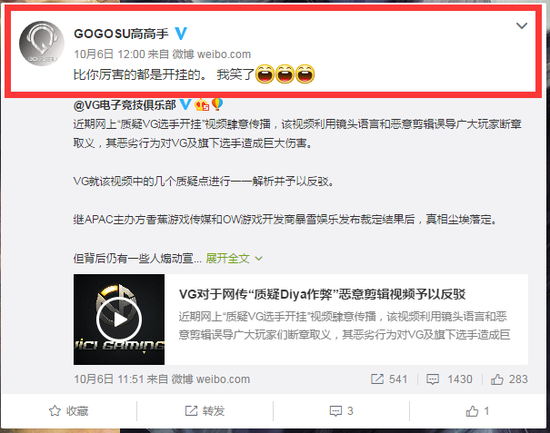Click the GOGOSU profile avatar
Screen dimensions: 550x433
[41, 43]
